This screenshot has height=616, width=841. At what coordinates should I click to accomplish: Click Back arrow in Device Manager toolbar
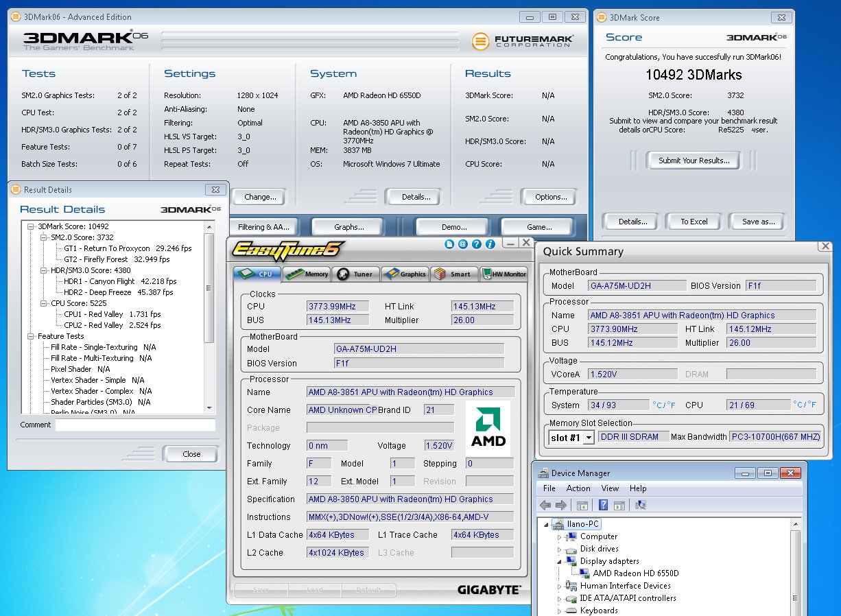(545, 505)
